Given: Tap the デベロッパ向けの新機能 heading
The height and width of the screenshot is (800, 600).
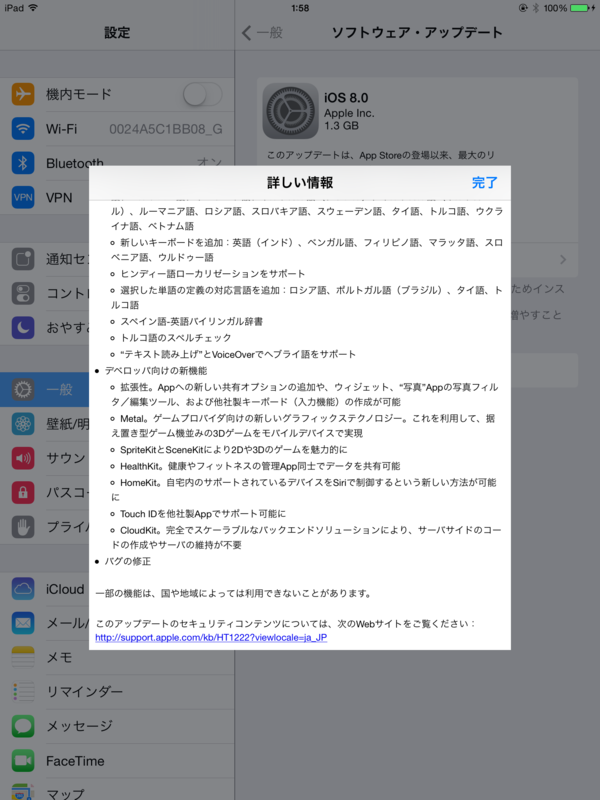Looking at the screenshot, I should pos(156,370).
